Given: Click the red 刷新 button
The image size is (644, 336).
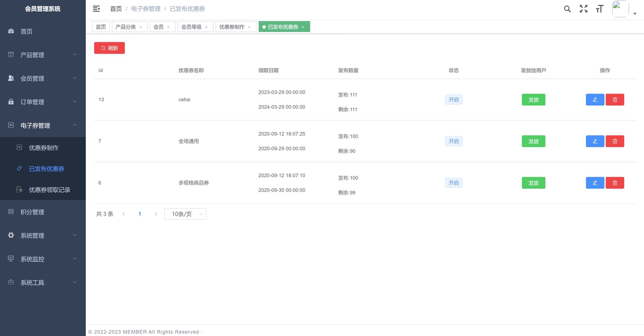Looking at the screenshot, I should 109,48.
